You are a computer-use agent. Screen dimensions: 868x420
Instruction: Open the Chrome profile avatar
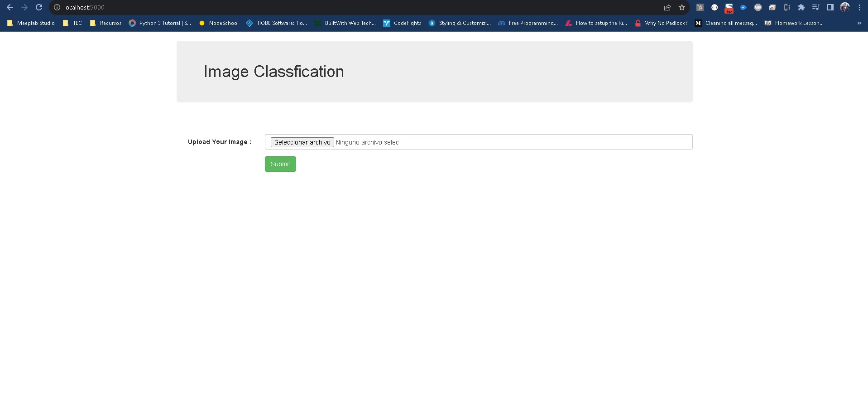click(x=844, y=7)
